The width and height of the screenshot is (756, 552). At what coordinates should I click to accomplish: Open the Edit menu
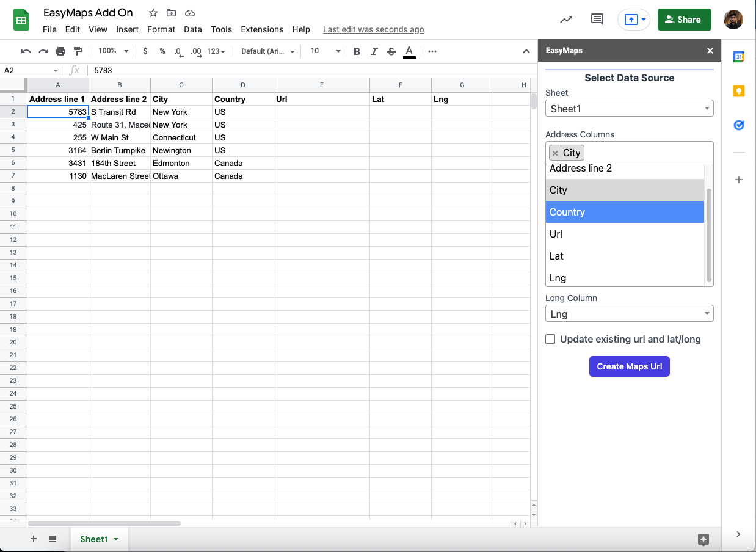pos(73,29)
